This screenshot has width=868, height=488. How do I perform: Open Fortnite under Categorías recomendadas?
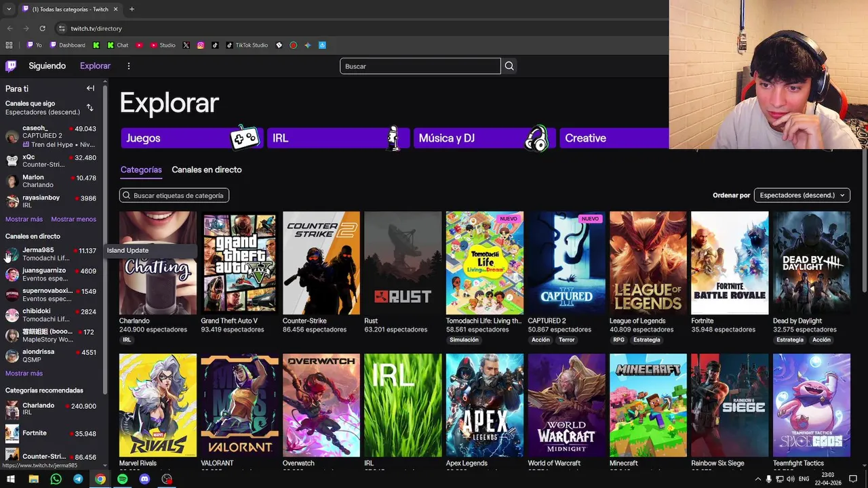pos(52,434)
